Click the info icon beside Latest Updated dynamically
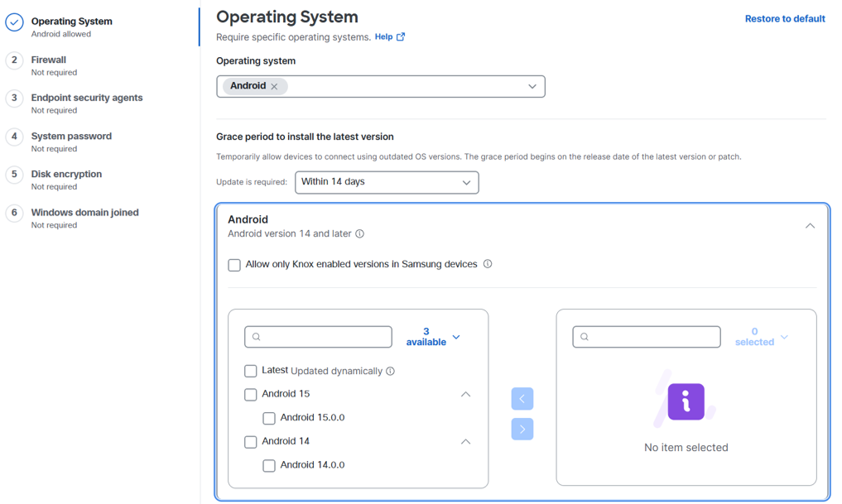Screen dimensions: 842x504 [391, 371]
